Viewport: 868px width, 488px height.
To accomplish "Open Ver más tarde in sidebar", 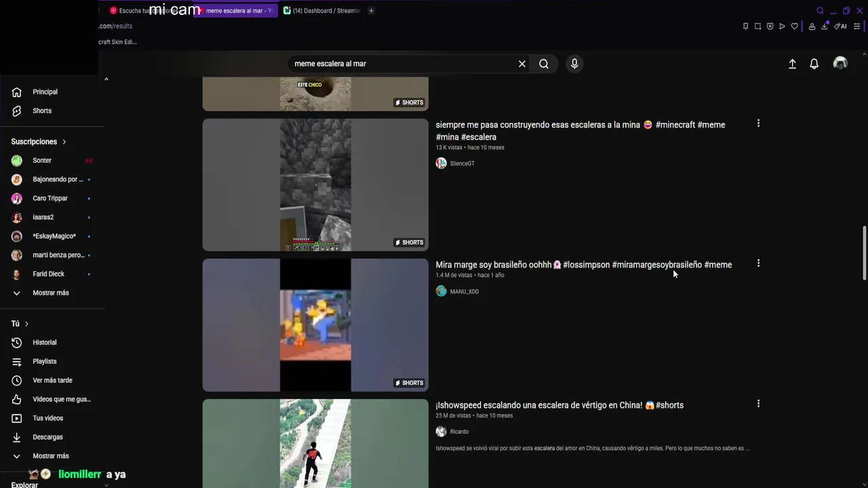I will (53, 380).
